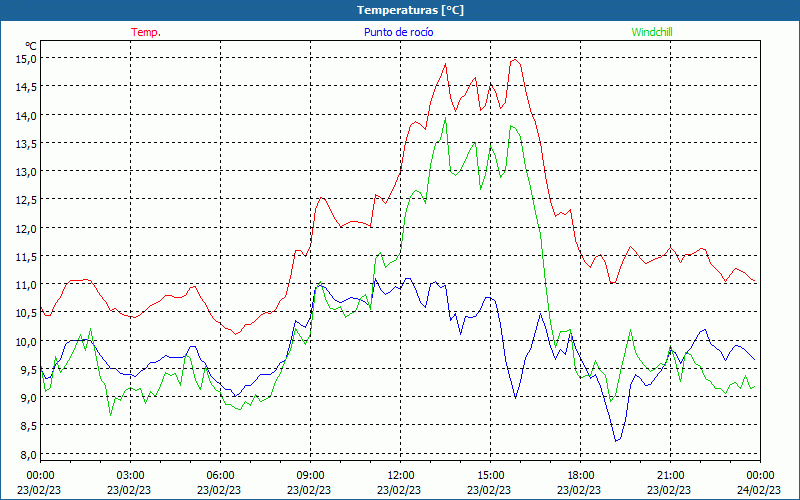Click the 15,0 value on the y-axis
The width and height of the screenshot is (800, 500).
pos(27,59)
